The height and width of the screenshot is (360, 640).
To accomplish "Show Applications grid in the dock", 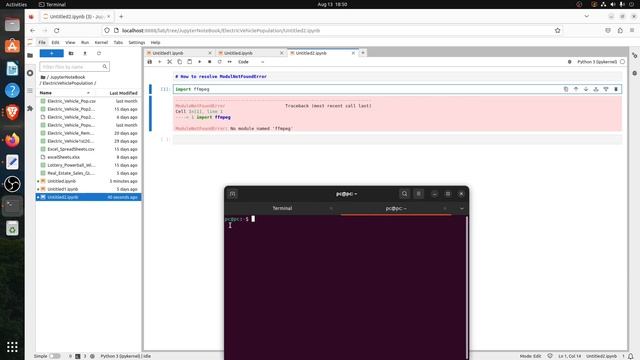I will tap(12, 347).
